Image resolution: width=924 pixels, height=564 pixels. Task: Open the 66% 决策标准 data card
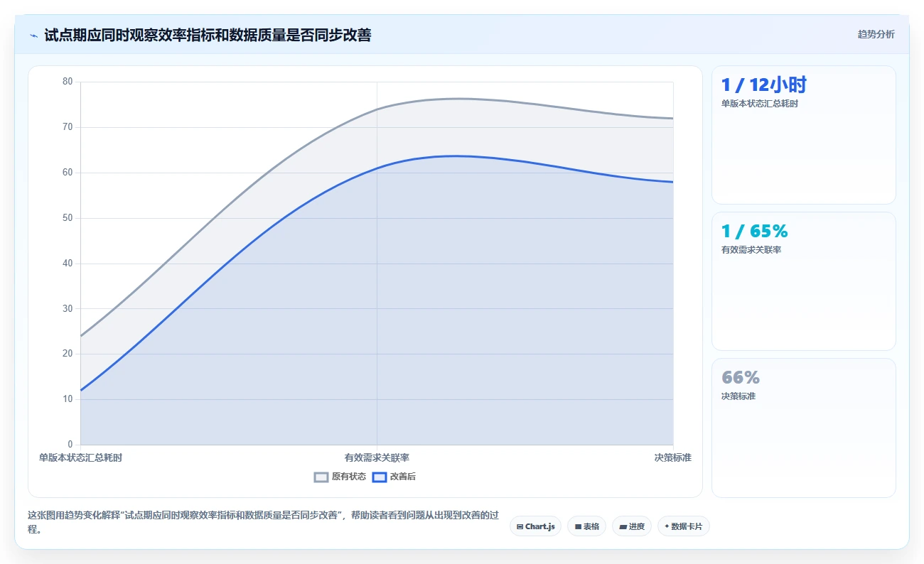click(x=803, y=428)
